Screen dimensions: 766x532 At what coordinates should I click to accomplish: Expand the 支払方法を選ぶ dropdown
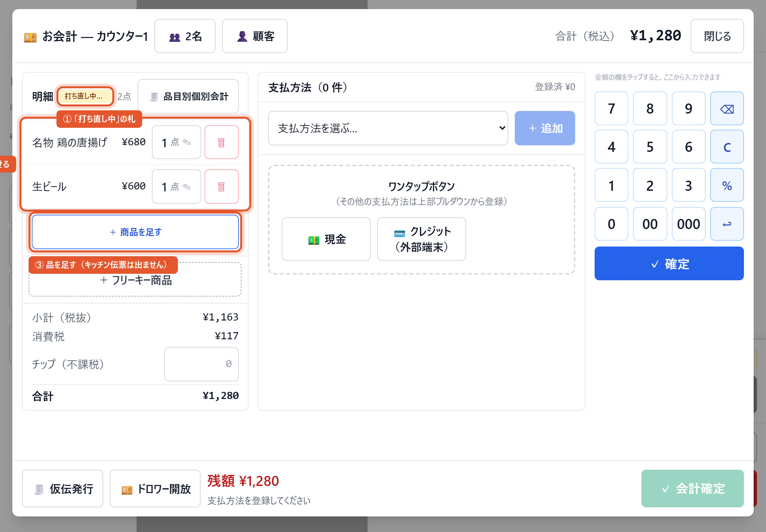(x=388, y=128)
